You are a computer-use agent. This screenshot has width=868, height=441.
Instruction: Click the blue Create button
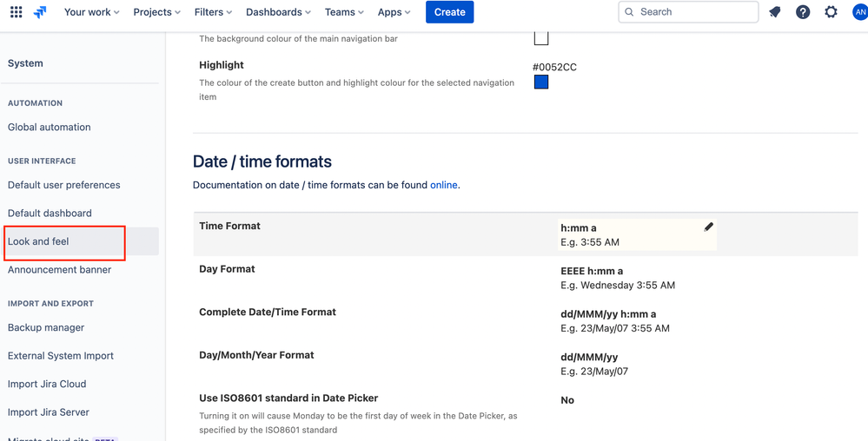(449, 12)
